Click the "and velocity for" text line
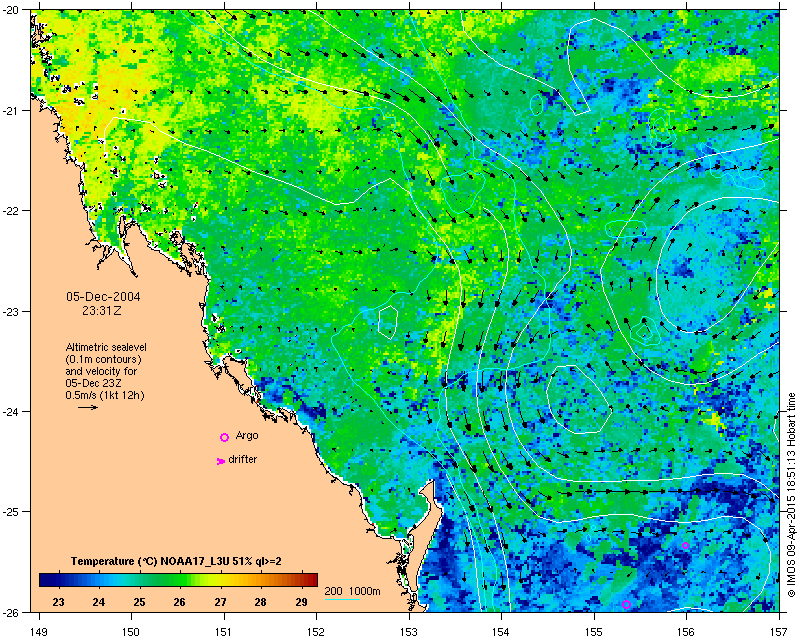 [101, 371]
